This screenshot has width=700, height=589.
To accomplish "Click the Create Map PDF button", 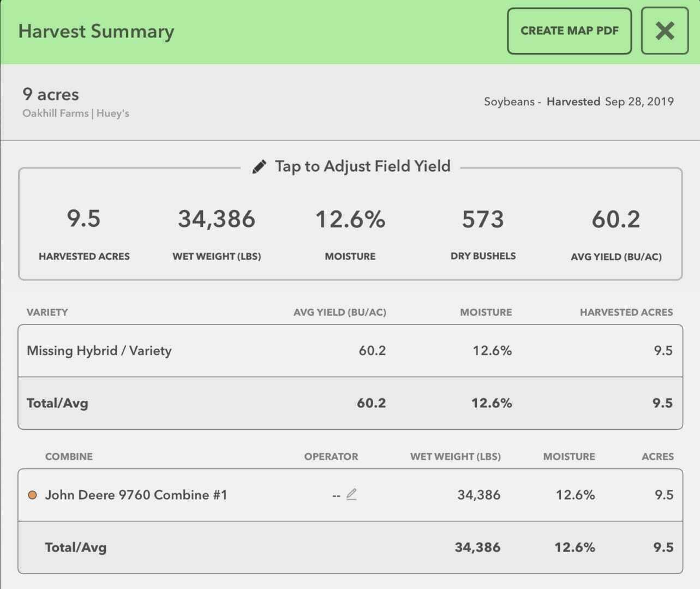I will tap(569, 31).
